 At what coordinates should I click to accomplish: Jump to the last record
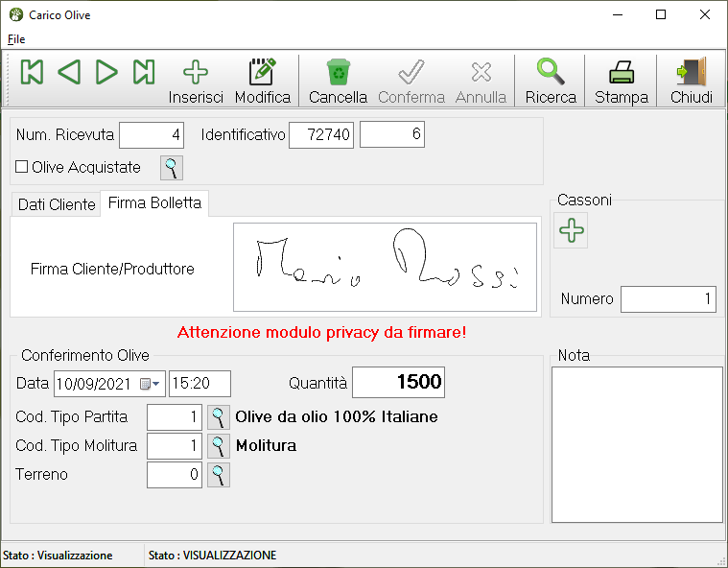(144, 72)
